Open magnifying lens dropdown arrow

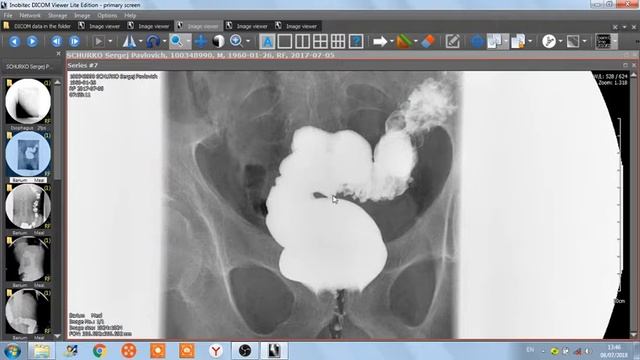click(x=248, y=41)
